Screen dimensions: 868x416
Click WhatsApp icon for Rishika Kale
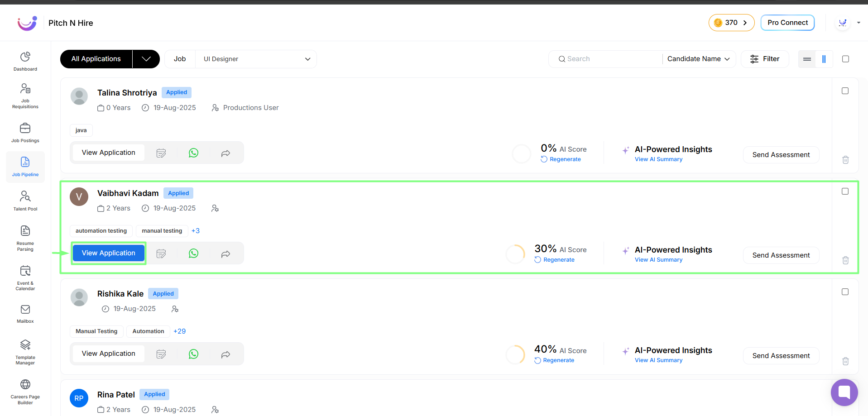tap(193, 354)
